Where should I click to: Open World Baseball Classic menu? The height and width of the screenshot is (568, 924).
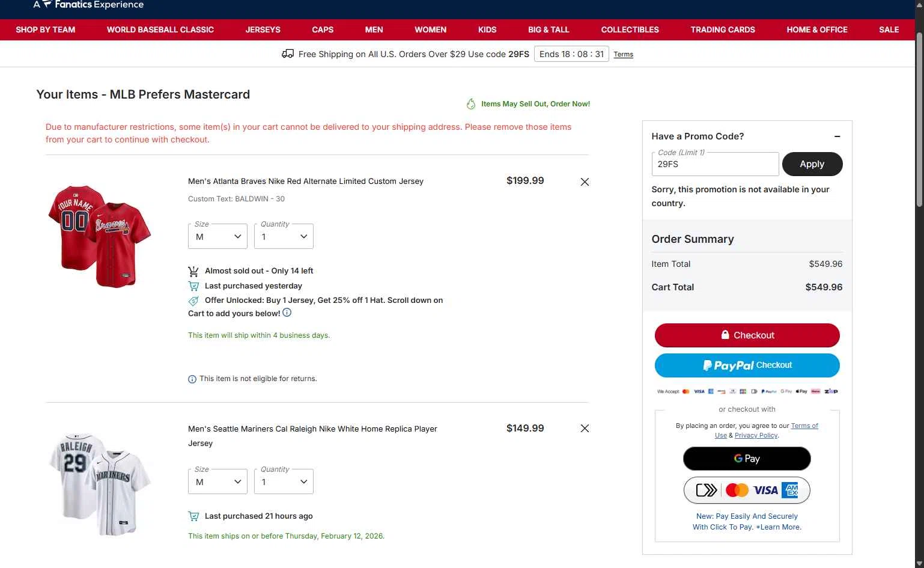tap(160, 29)
